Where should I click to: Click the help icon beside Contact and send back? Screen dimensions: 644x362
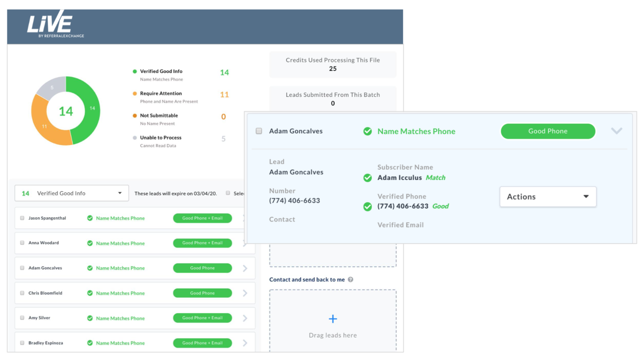pos(351,279)
